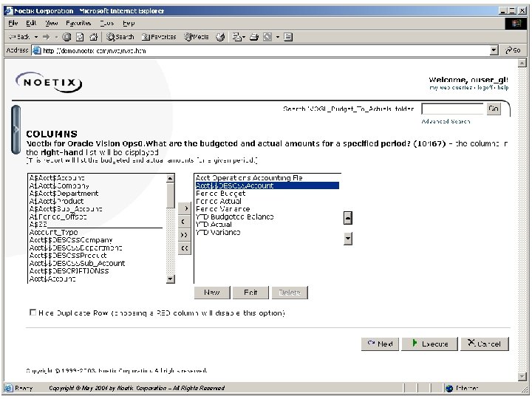This screenshot has width=532, height=399.
Task: Move selected column left with < button
Action: point(185,222)
